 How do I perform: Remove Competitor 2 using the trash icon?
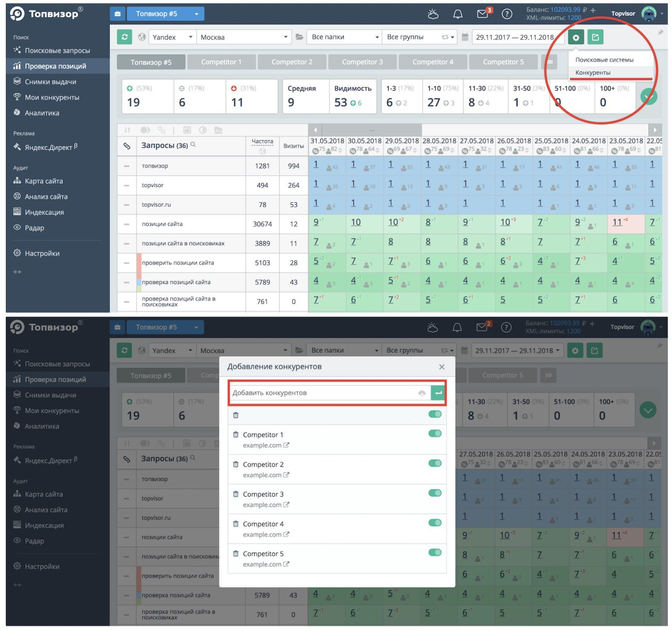pyautogui.click(x=236, y=464)
